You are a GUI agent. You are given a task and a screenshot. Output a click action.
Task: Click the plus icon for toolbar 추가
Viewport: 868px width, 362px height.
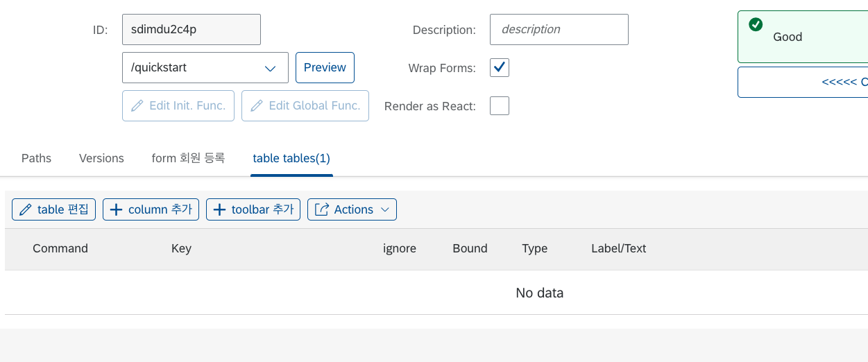coord(220,209)
